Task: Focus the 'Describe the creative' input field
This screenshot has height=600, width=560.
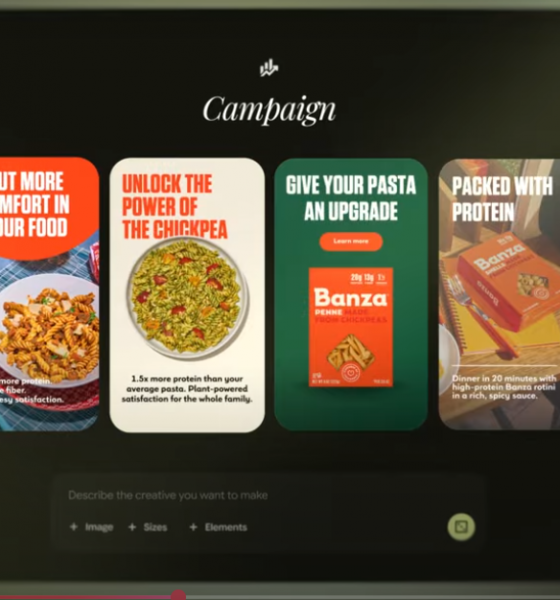Action: [268, 495]
